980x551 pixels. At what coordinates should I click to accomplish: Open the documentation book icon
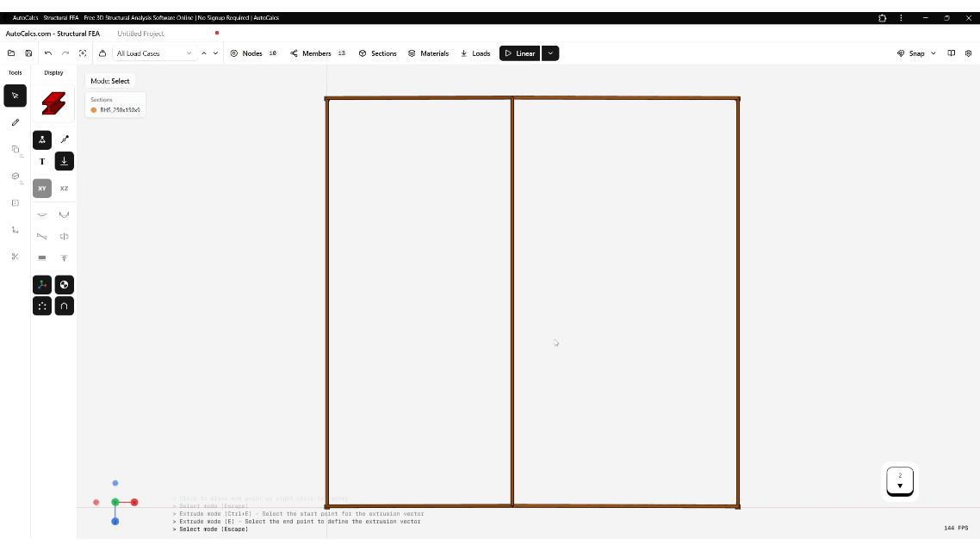click(951, 53)
